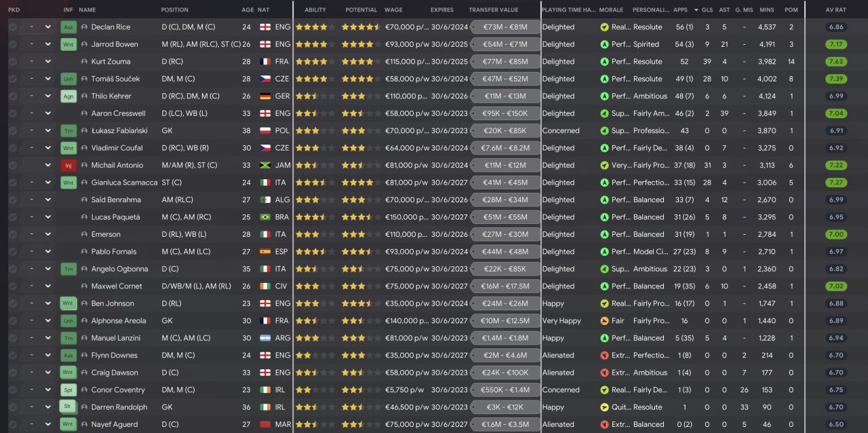The width and height of the screenshot is (868, 433).
Task: Open the pick dropdown in Manuel Lanzini's row
Action: pyautogui.click(x=48, y=338)
